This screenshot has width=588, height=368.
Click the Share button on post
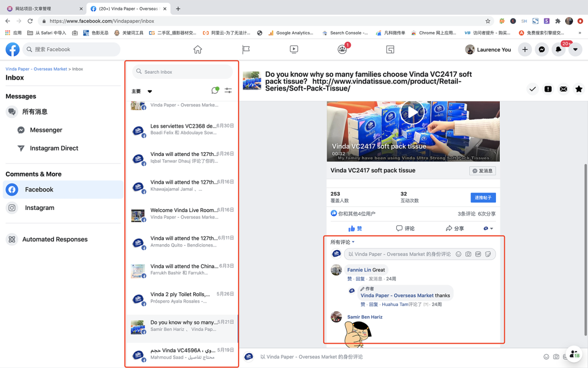click(x=455, y=228)
